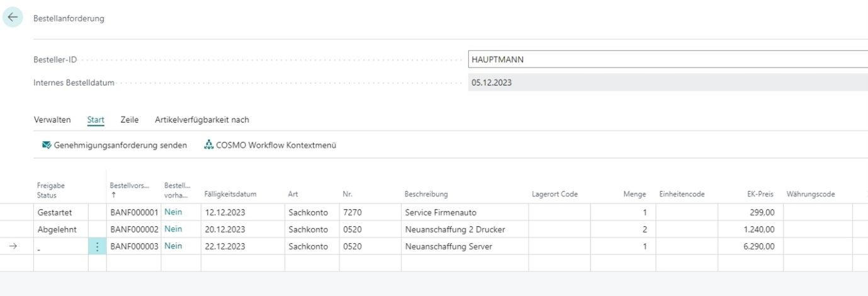Open the Verwalten tab
The image size is (868, 296).
(52, 120)
